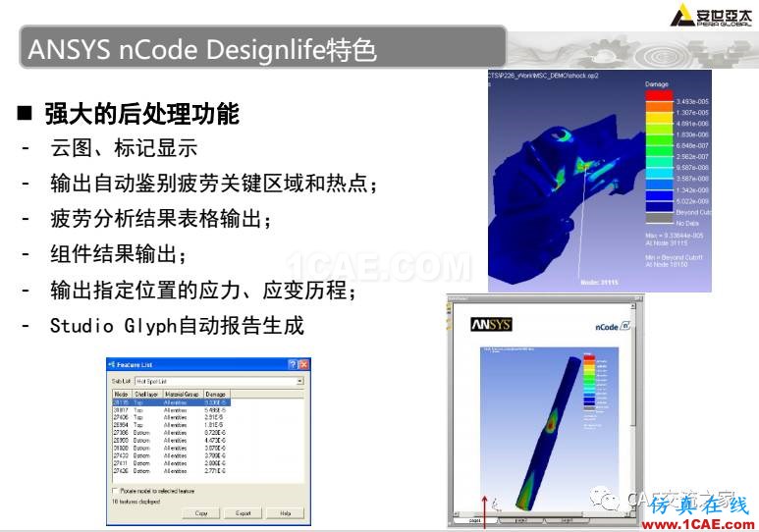Sort by the Material Group column header
This screenshot has height=532, width=759.
pyautogui.click(x=183, y=394)
